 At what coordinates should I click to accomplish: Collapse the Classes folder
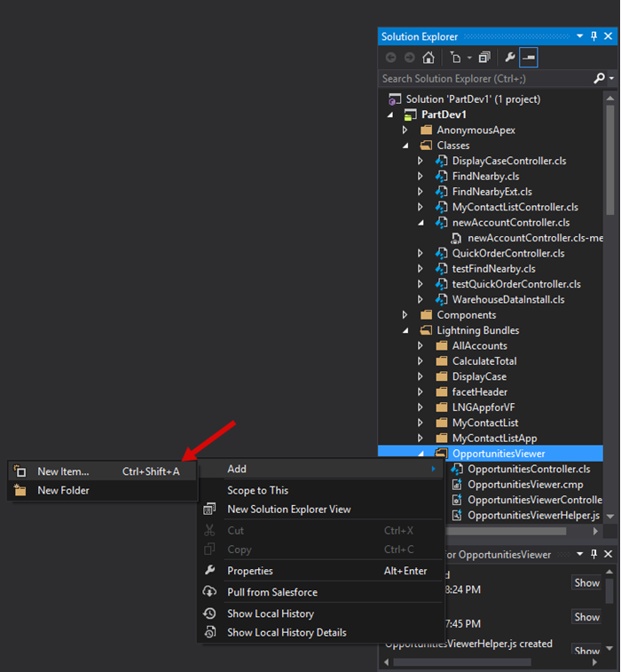point(406,146)
